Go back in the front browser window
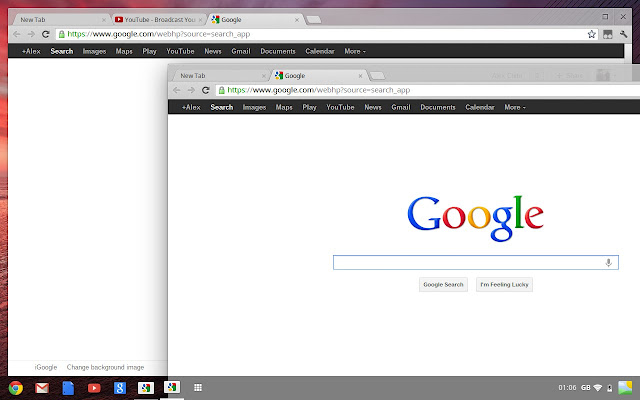Screen dimensions: 640x400 coord(176,90)
